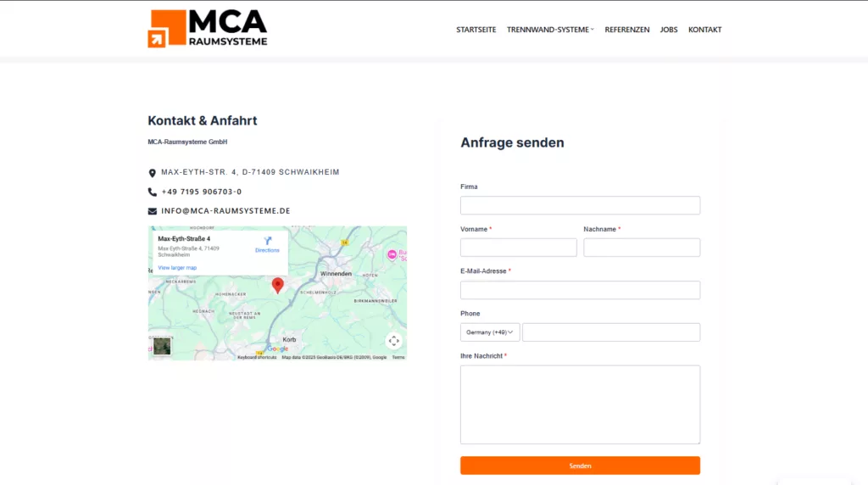Screen dimensions: 868x485
Task: Focus the Ihre Nachricht text area
Action: 580,404
